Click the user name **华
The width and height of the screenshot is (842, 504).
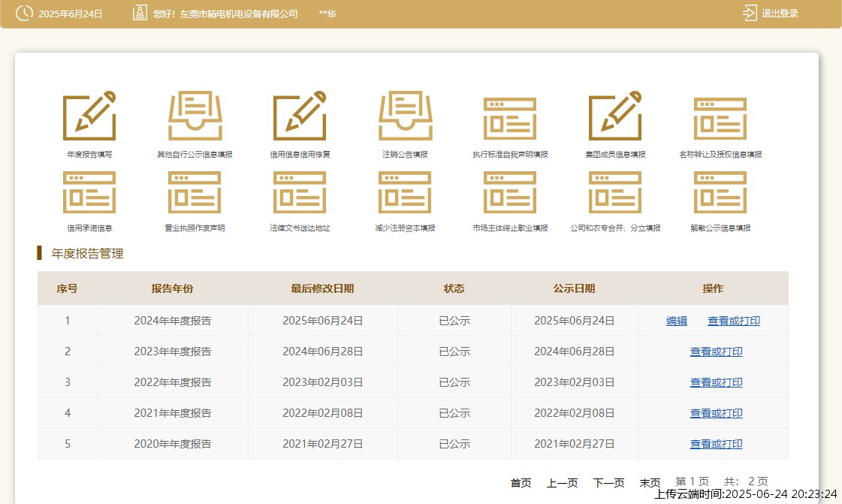[x=327, y=14]
